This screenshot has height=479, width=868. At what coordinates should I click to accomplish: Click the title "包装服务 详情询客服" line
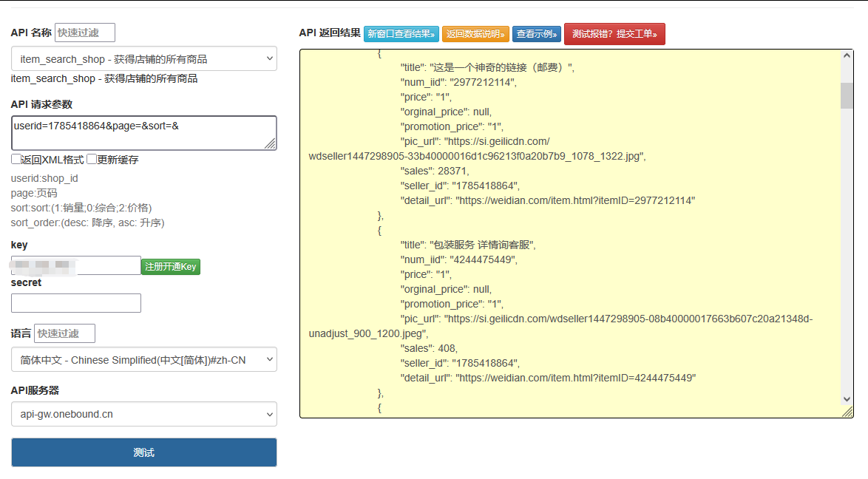pyautogui.click(x=468, y=245)
